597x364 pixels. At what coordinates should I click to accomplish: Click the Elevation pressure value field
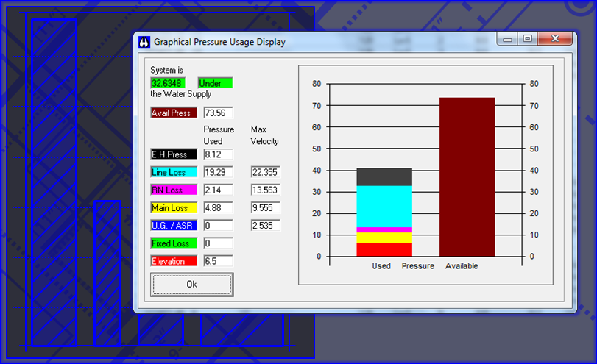tap(218, 261)
